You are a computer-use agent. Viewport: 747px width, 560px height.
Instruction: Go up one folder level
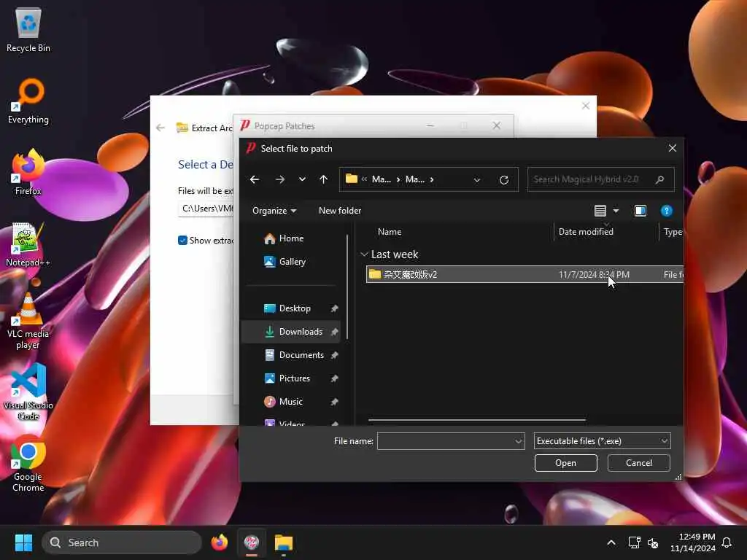323,179
